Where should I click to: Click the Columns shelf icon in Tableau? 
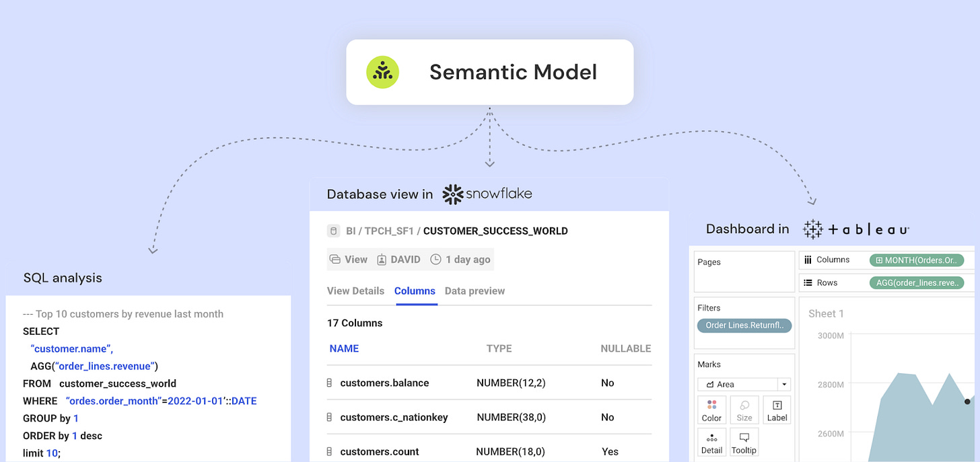(807, 260)
